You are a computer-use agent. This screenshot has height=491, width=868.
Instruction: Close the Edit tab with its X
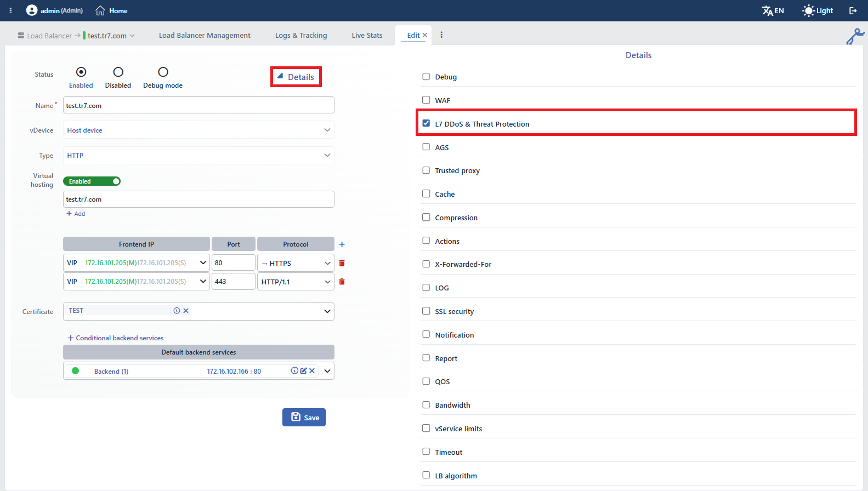coord(424,35)
